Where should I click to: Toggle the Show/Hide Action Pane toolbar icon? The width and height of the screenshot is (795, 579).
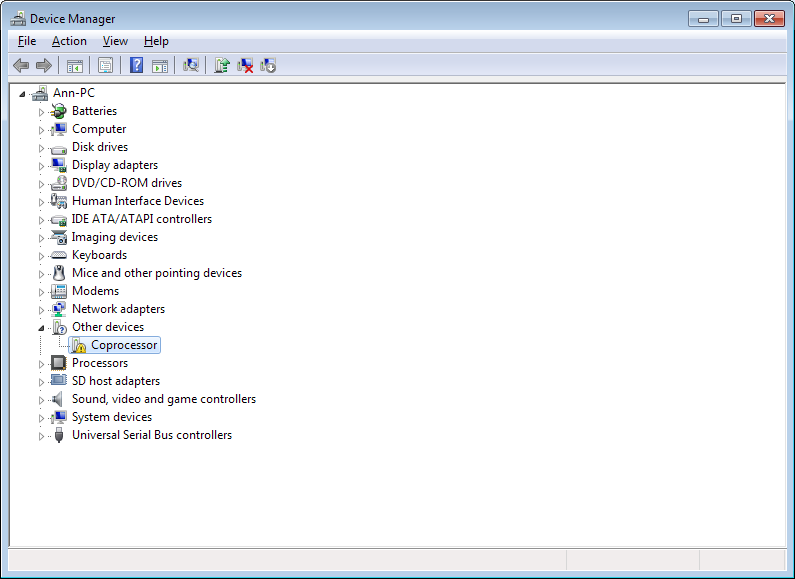[x=160, y=65]
